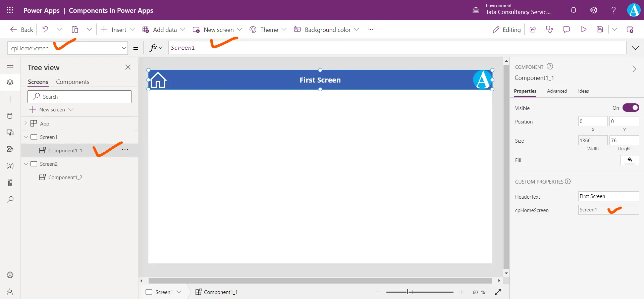
Task: Open the Data cylinder icon
Action: [x=10, y=116]
